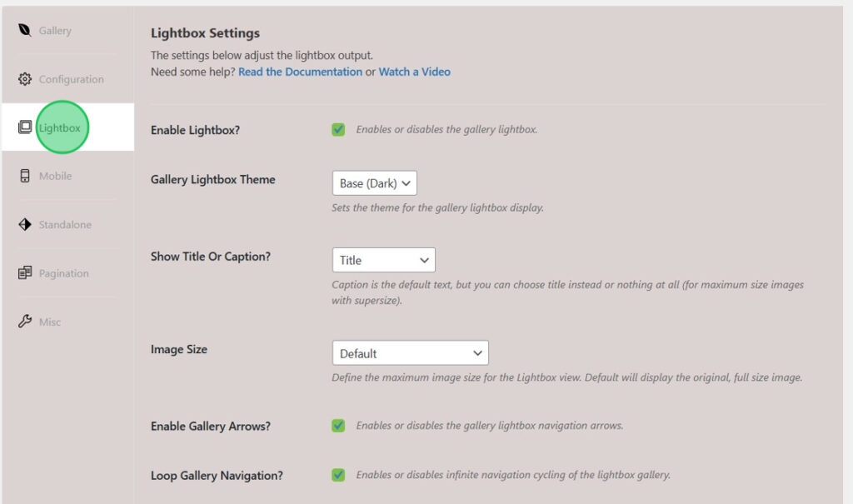Select the Standalone tab label
Image resolution: width=853 pixels, height=504 pixels.
coord(65,225)
